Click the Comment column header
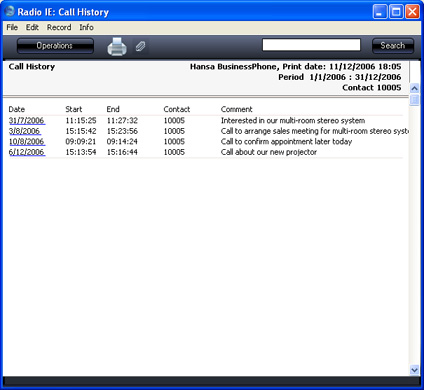This screenshot has width=424, height=390. point(237,109)
